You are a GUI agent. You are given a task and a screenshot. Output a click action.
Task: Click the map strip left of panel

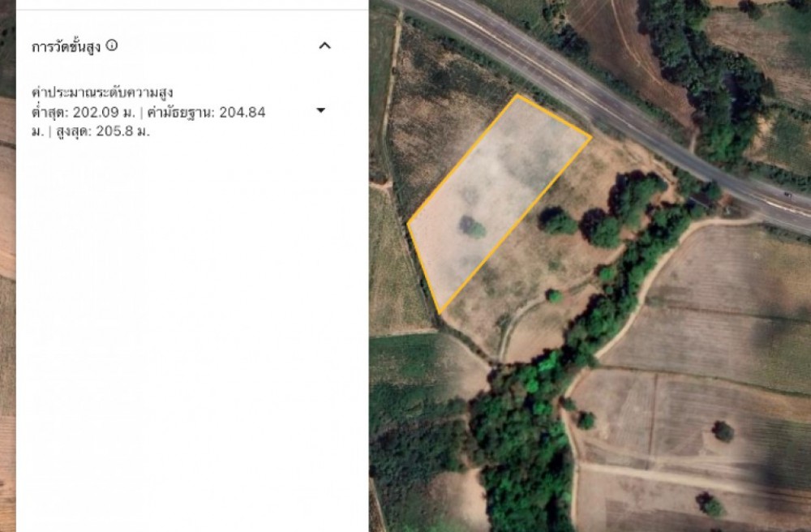[8, 266]
